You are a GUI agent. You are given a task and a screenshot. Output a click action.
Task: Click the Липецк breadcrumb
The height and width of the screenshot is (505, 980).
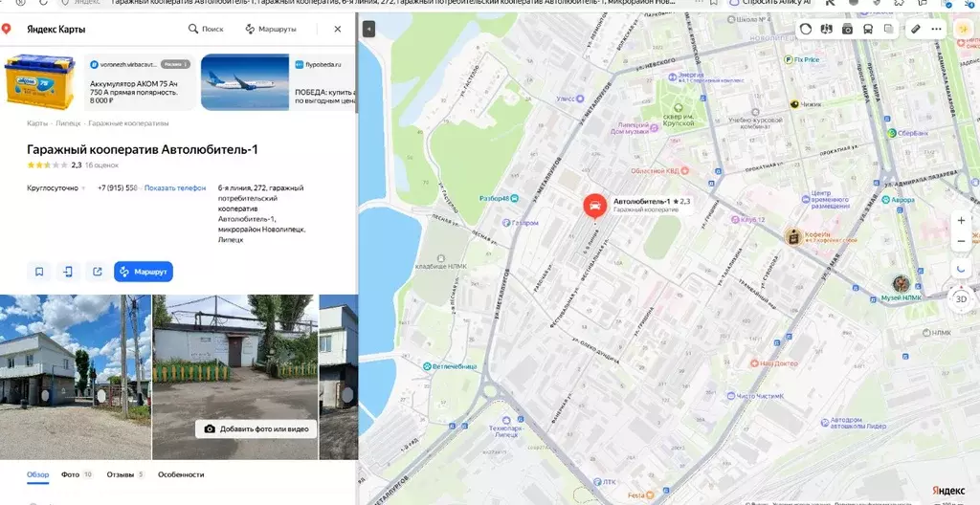click(x=68, y=123)
